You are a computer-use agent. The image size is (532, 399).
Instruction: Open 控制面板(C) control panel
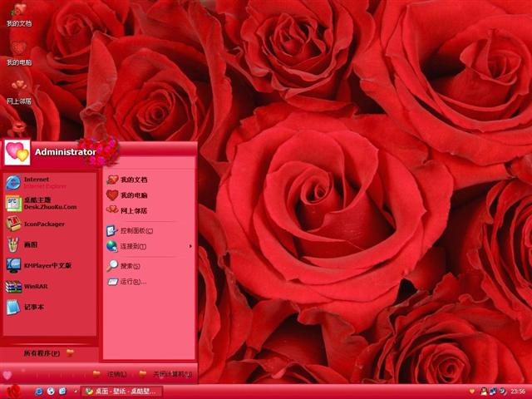pos(149,231)
